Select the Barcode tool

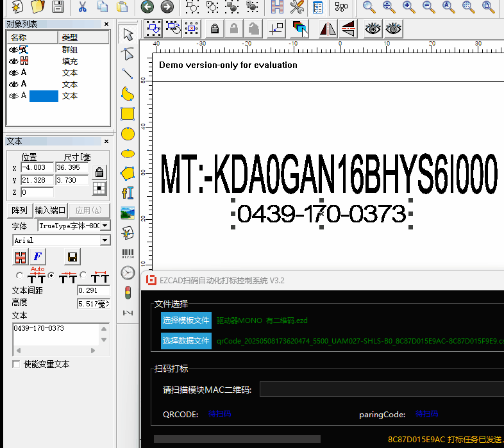[x=128, y=254]
